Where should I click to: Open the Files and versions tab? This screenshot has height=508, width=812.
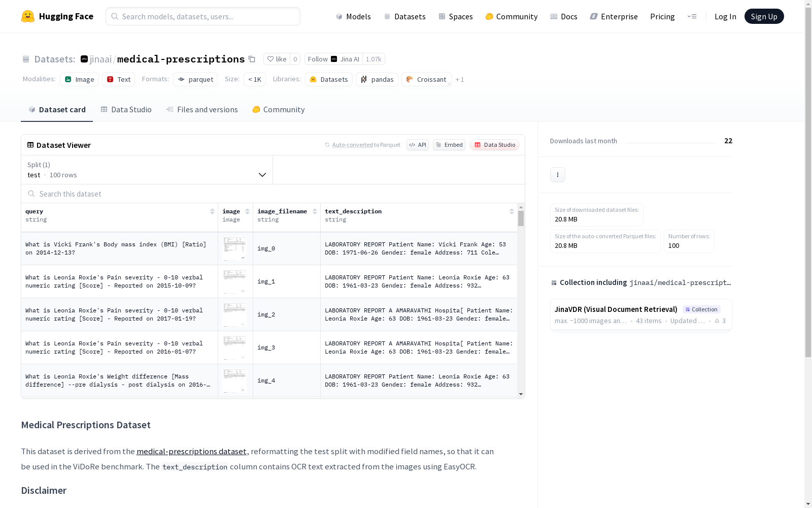click(202, 109)
